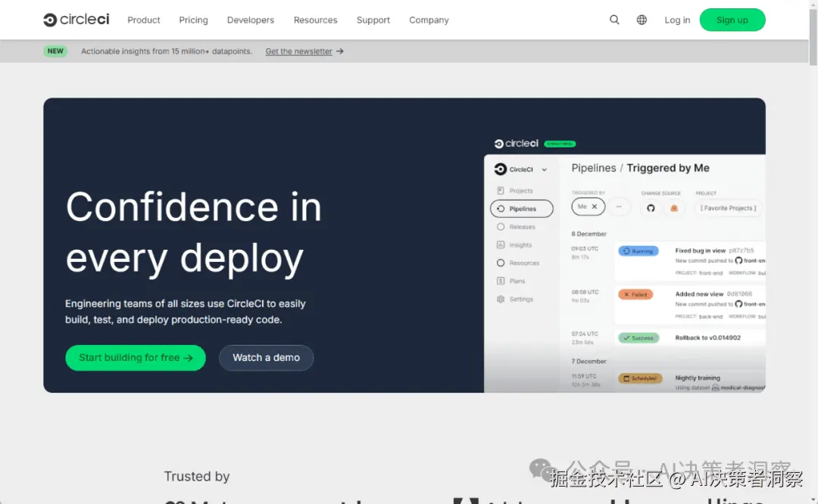This screenshot has height=504, width=818.
Task: Open the Favorite Projects filter
Action: pyautogui.click(x=728, y=208)
